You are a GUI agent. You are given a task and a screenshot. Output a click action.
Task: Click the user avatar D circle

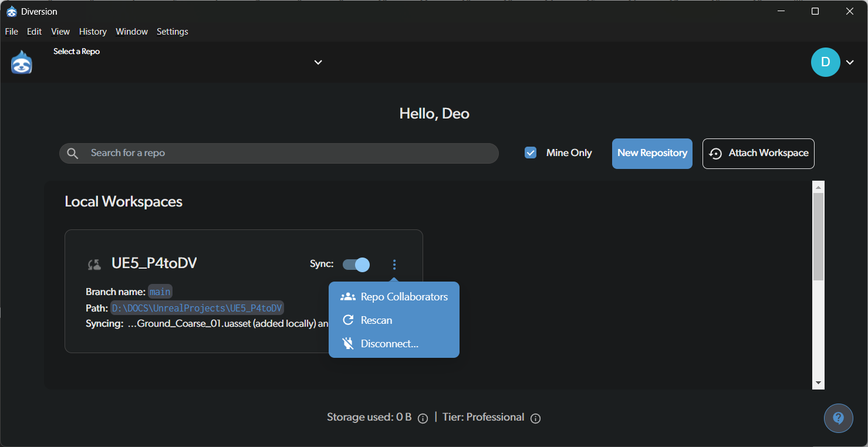click(x=825, y=62)
